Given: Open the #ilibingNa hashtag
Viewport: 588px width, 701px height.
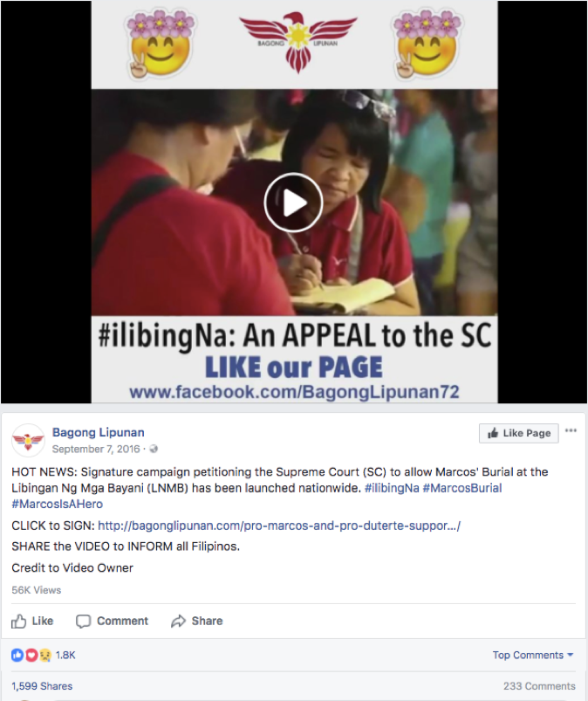Looking at the screenshot, I should pos(392,488).
